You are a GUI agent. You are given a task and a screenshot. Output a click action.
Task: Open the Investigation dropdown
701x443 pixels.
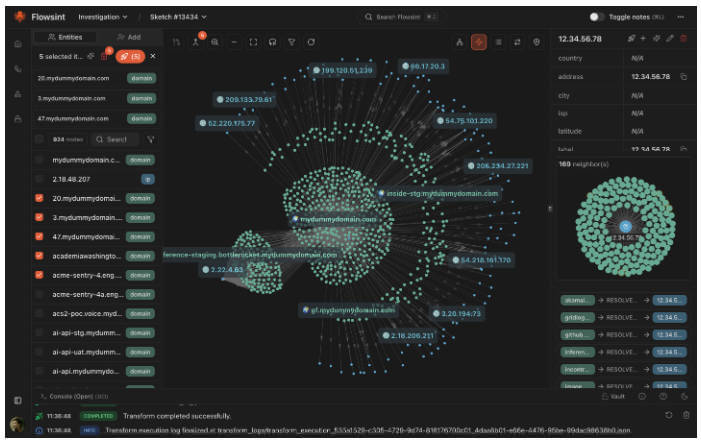point(103,17)
